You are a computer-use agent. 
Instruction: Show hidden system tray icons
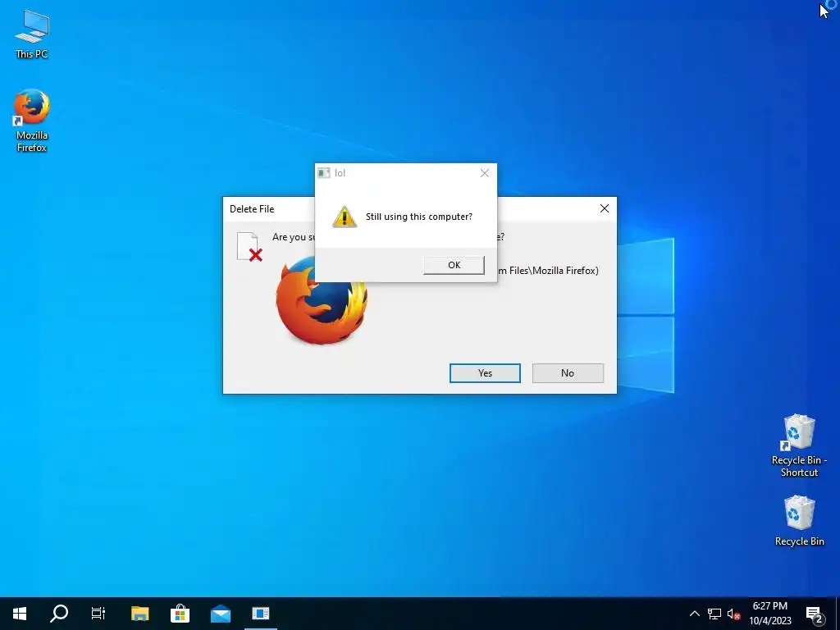[x=694, y=614]
